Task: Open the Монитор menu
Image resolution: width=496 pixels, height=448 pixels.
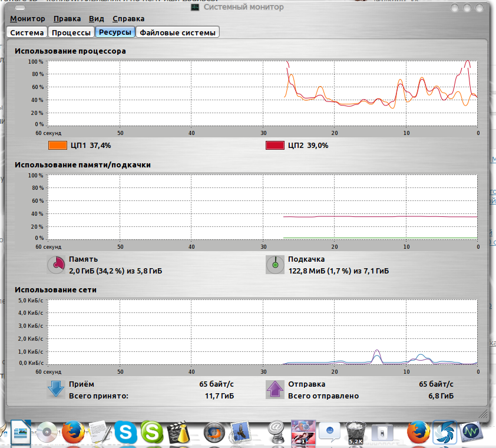Action: (x=28, y=19)
